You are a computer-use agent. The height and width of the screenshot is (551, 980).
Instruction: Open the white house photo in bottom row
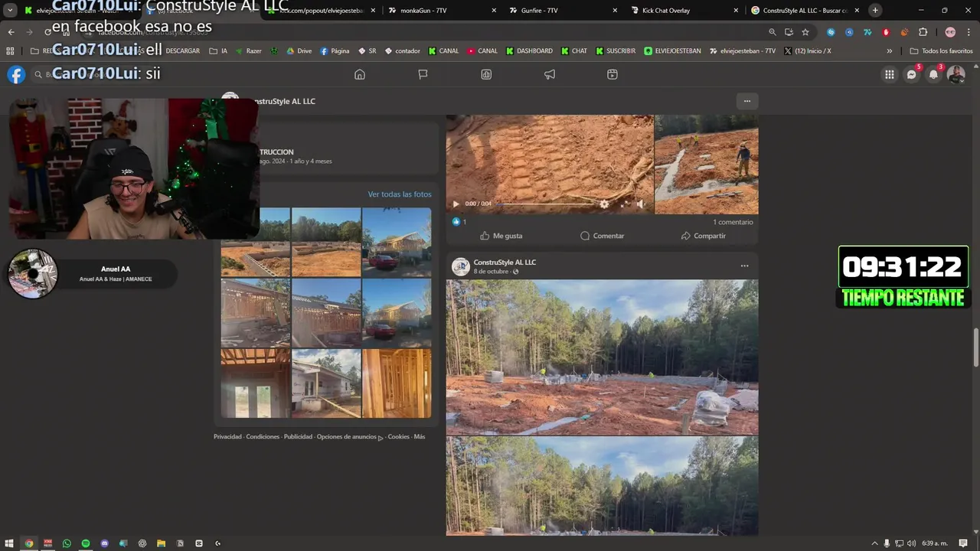point(326,383)
